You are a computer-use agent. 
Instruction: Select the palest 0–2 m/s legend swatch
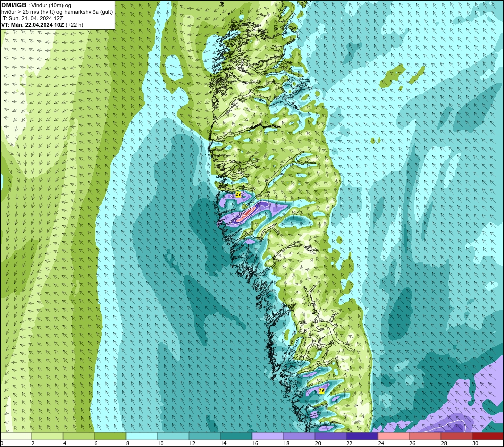16,436
